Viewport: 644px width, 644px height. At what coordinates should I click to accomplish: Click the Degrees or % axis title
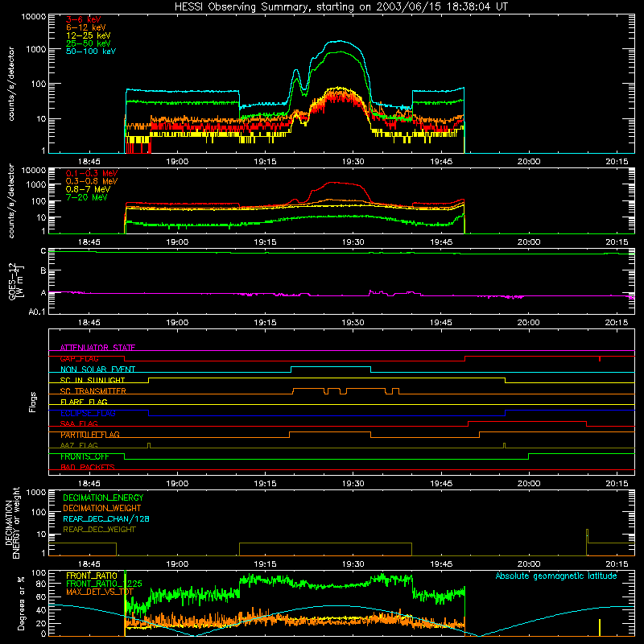coord(21,603)
